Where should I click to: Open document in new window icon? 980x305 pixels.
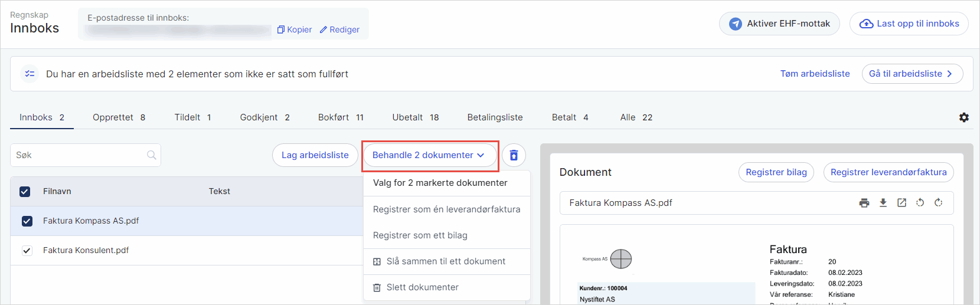click(x=901, y=203)
